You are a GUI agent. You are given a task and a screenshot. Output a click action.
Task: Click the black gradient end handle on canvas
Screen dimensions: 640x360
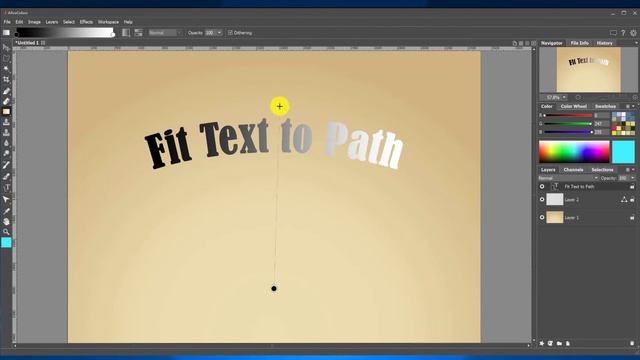pos(274,289)
